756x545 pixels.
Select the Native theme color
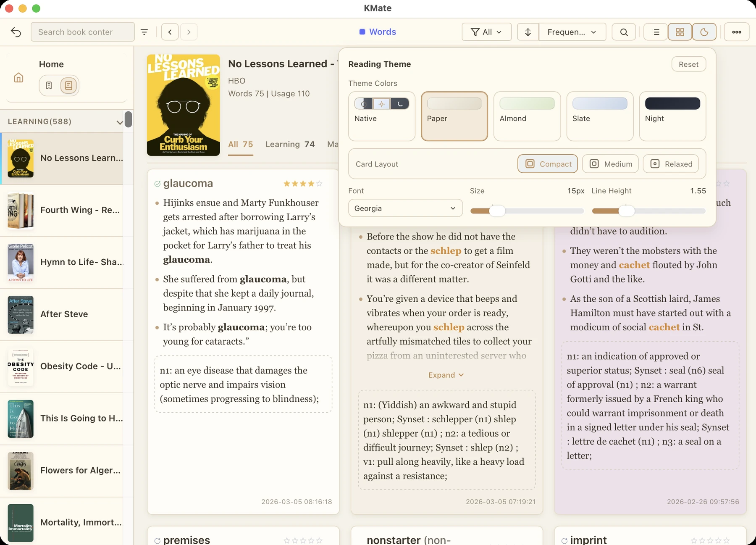tap(382, 116)
